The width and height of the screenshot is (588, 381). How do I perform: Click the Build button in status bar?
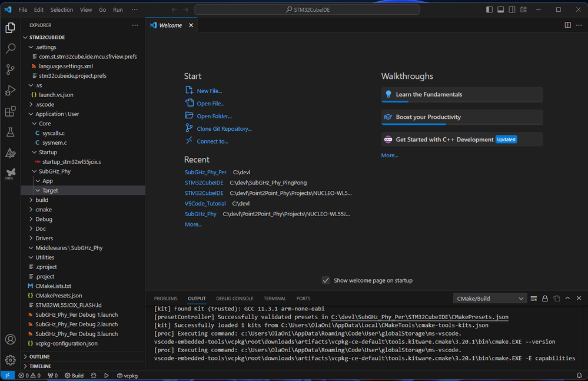[x=74, y=375]
